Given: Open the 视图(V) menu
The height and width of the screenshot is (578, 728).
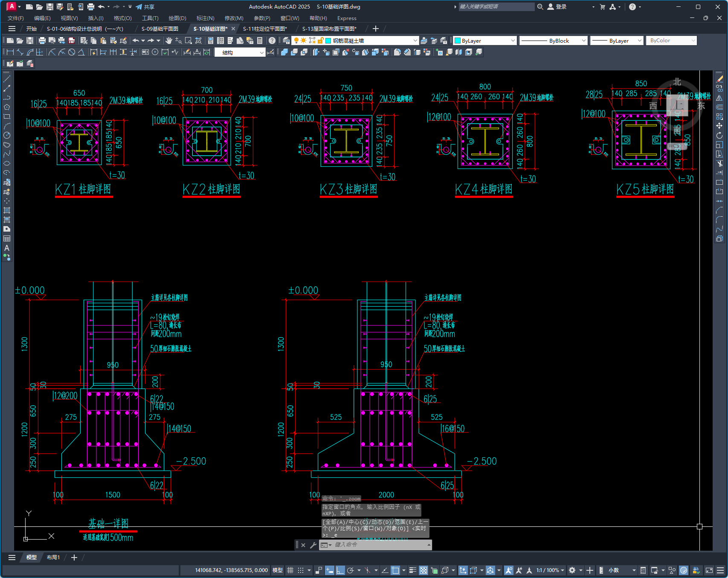Looking at the screenshot, I should [x=69, y=18].
